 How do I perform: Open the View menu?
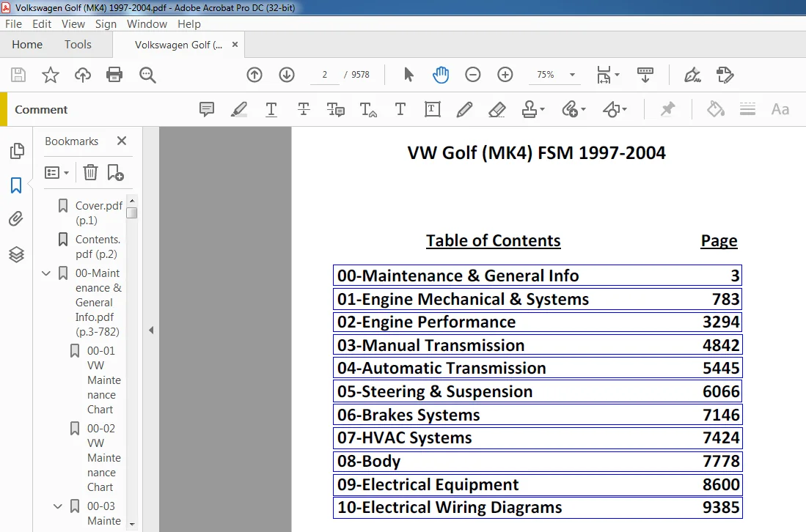coord(73,24)
